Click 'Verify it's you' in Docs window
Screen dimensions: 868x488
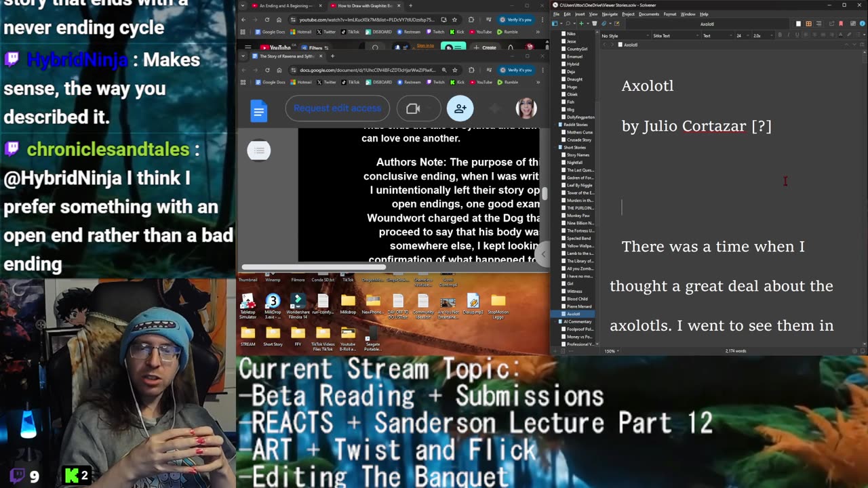point(516,70)
